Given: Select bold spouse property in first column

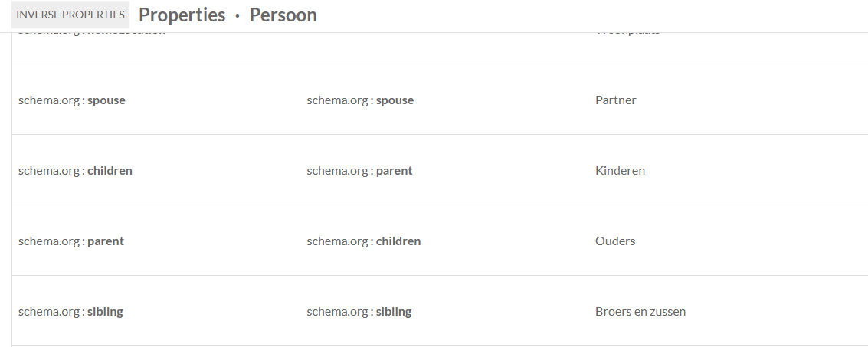Looking at the screenshot, I should click(106, 100).
